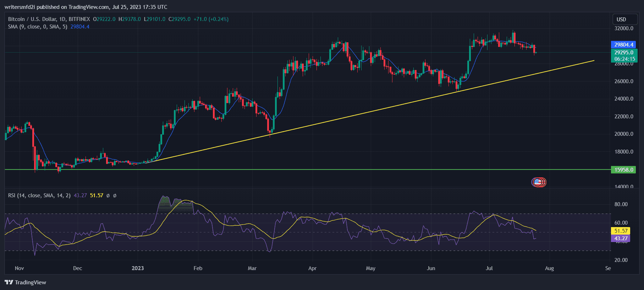The height and width of the screenshot is (290, 644).
Task: Click the US flag economic event marker
Action: click(538, 182)
